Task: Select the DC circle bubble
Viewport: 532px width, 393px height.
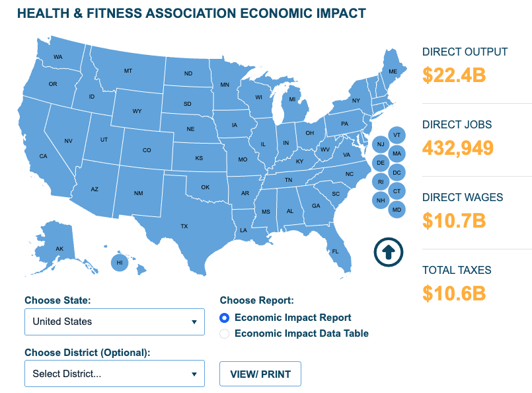Action: point(397,173)
